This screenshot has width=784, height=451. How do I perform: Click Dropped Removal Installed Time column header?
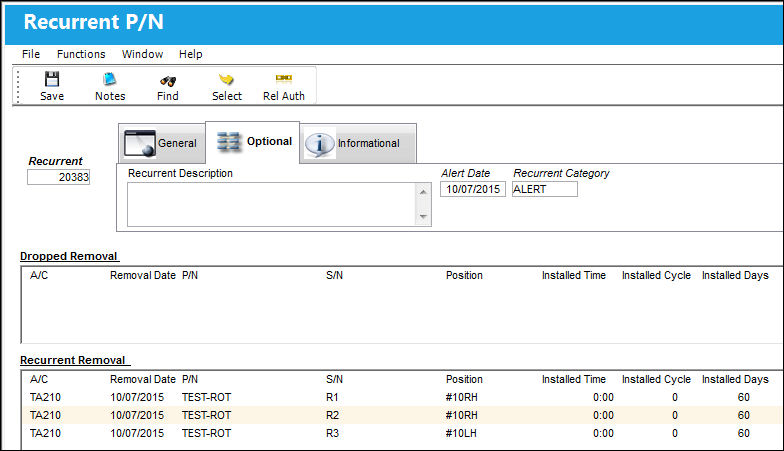[574, 276]
